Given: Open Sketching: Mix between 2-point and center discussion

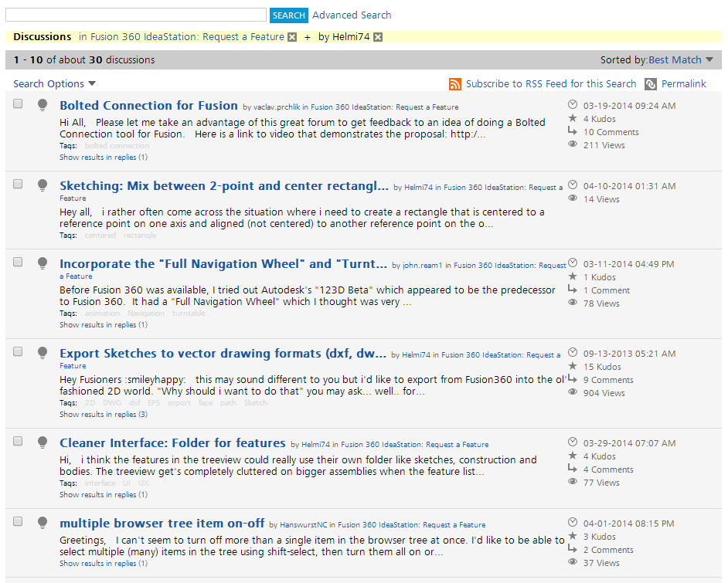Looking at the screenshot, I should pyautogui.click(x=224, y=186).
